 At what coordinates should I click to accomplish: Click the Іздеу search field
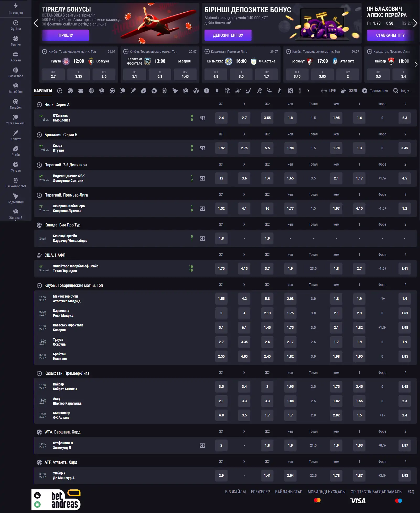pyautogui.click(x=403, y=91)
